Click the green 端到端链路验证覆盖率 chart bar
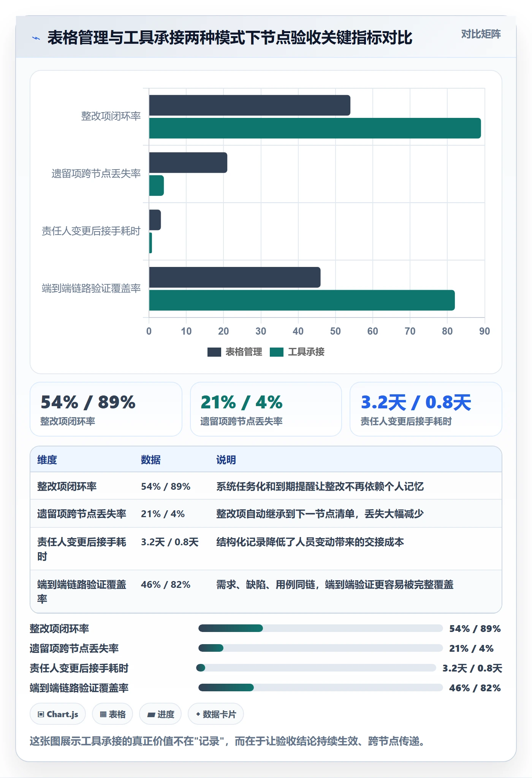This screenshot has width=532, height=778. [302, 300]
